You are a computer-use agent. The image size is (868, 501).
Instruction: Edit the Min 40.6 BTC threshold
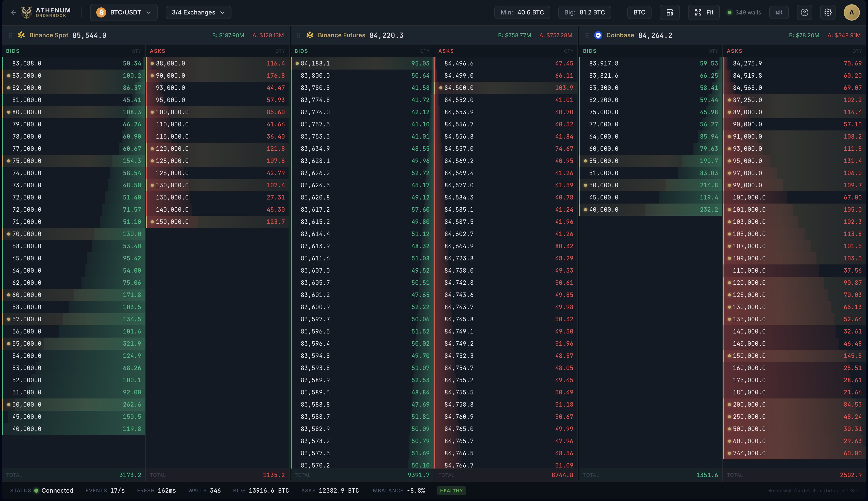(522, 12)
